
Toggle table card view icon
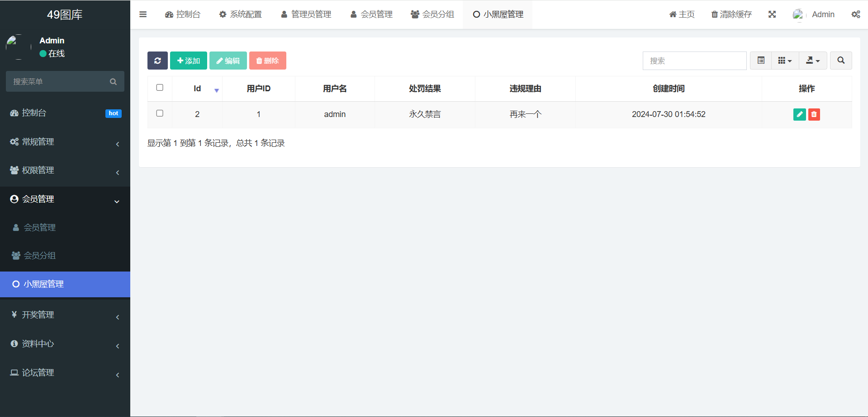[761, 61]
